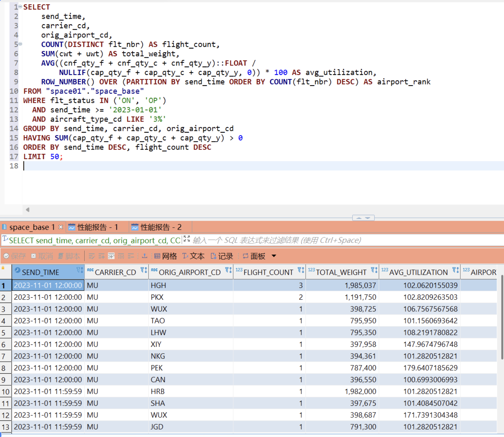Close the space_base 1 tab

[61, 227]
